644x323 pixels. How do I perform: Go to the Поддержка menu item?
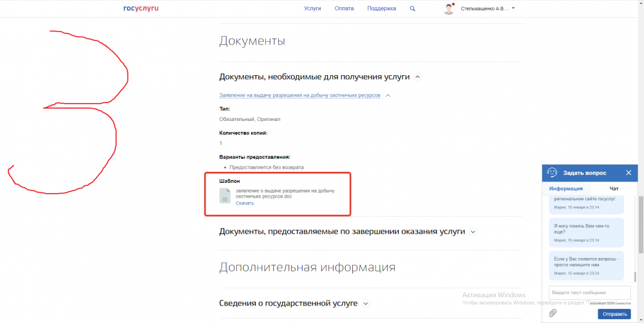point(382,8)
